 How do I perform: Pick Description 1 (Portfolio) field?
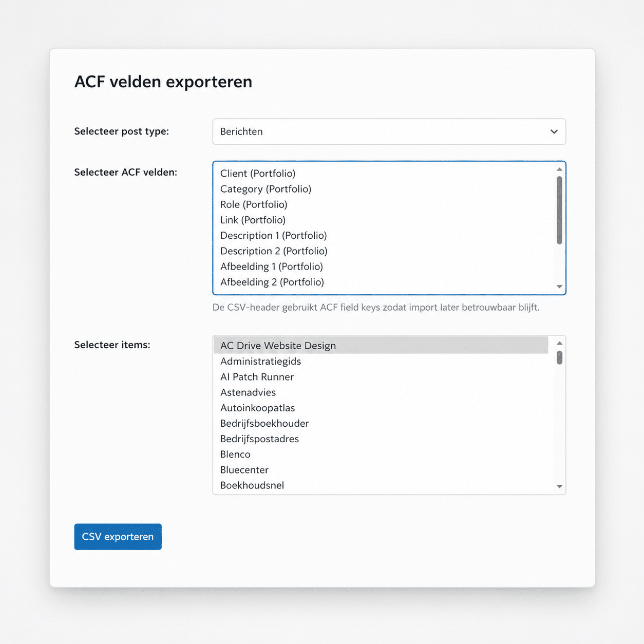[x=273, y=235]
